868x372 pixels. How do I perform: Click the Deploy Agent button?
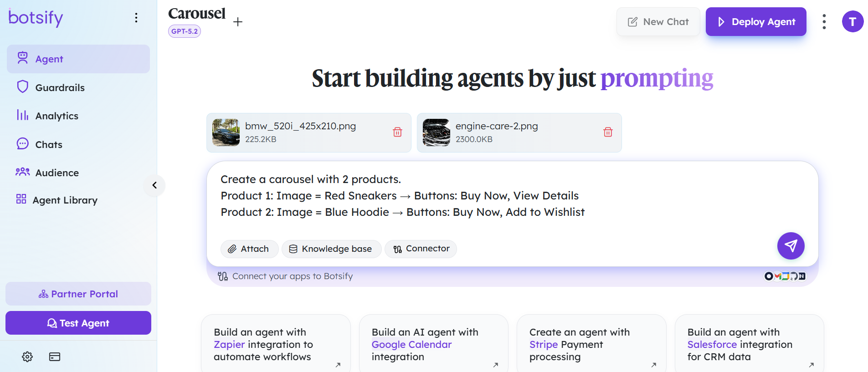pyautogui.click(x=756, y=21)
